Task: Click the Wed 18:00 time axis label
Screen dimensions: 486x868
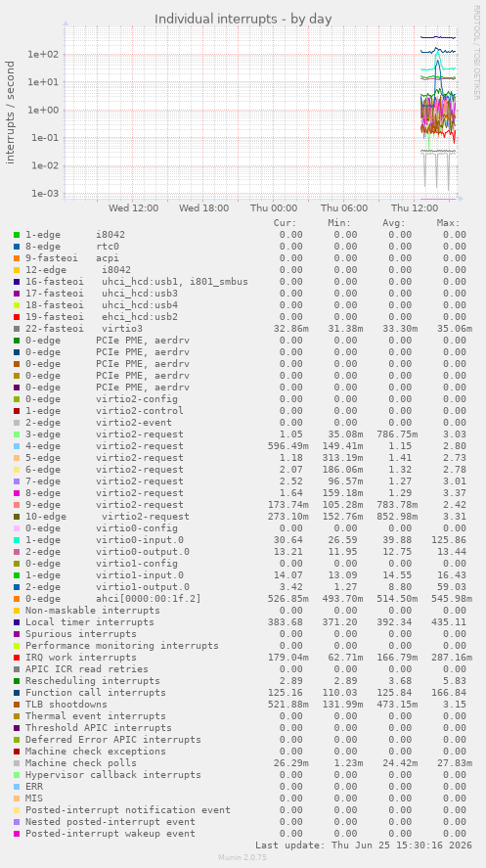Action: pyautogui.click(x=203, y=208)
